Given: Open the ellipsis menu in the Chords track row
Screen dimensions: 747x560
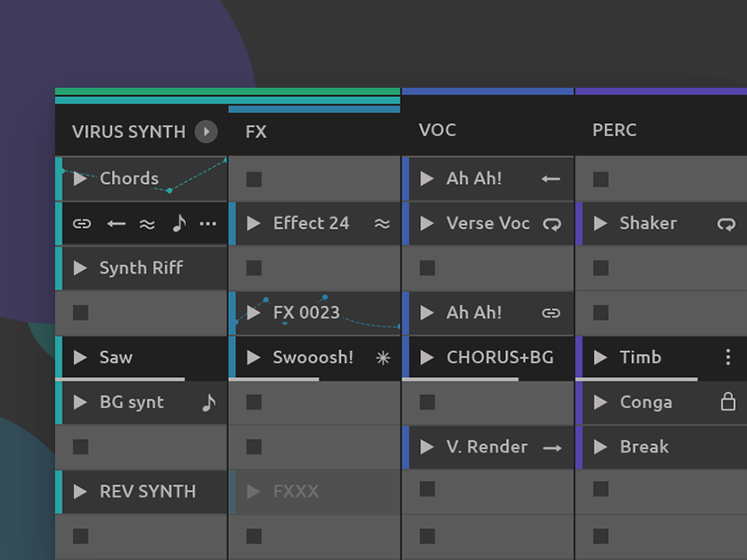Looking at the screenshot, I should tap(207, 224).
